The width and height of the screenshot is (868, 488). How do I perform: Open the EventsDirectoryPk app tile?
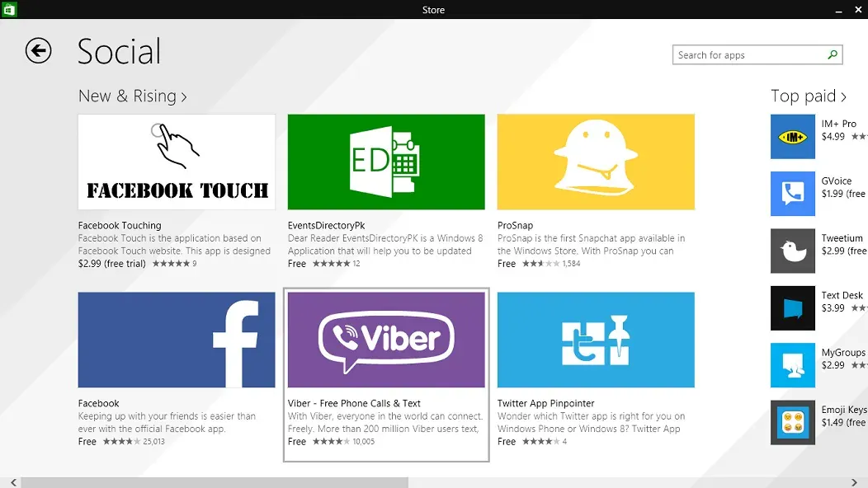click(x=386, y=162)
